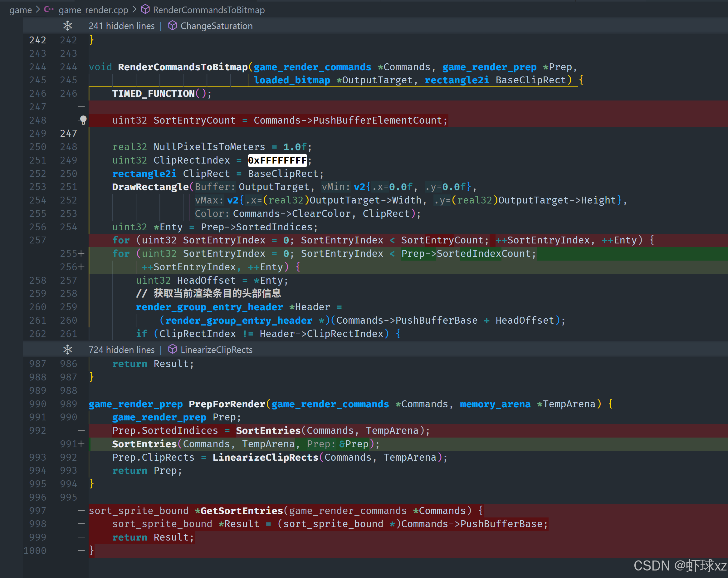Expand the 724 hidden lines region
Image resolution: width=728 pixels, height=578 pixels.
click(122, 350)
